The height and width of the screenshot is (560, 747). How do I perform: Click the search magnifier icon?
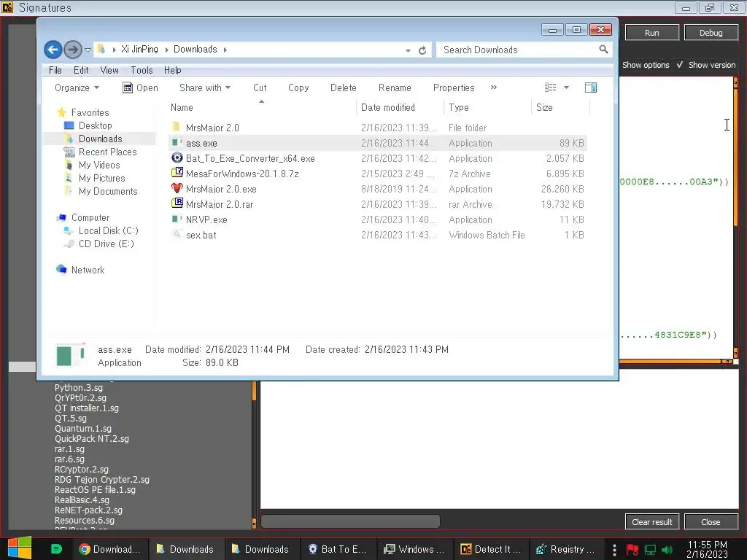pyautogui.click(x=603, y=49)
